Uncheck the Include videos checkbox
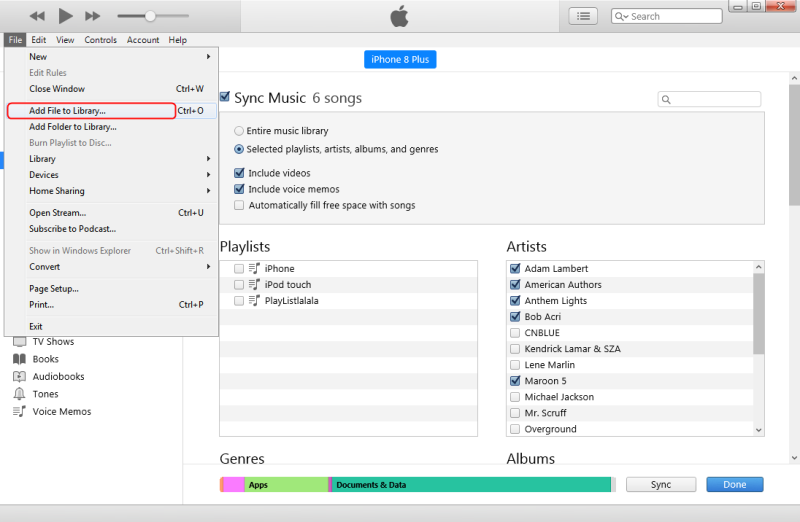 tap(239, 173)
